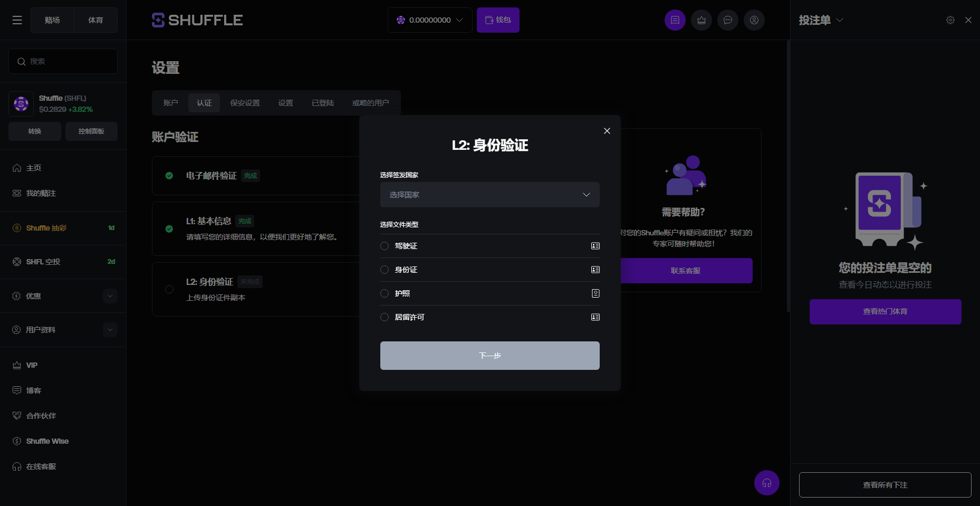This screenshot has width=980, height=506.
Task: Click the 优惠 promotions icon
Action: [17, 296]
